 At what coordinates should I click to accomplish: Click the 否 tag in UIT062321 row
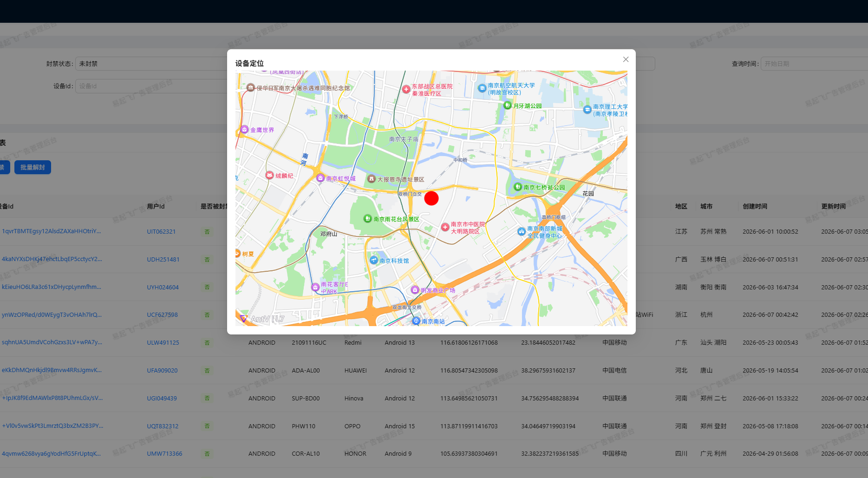pyautogui.click(x=207, y=231)
